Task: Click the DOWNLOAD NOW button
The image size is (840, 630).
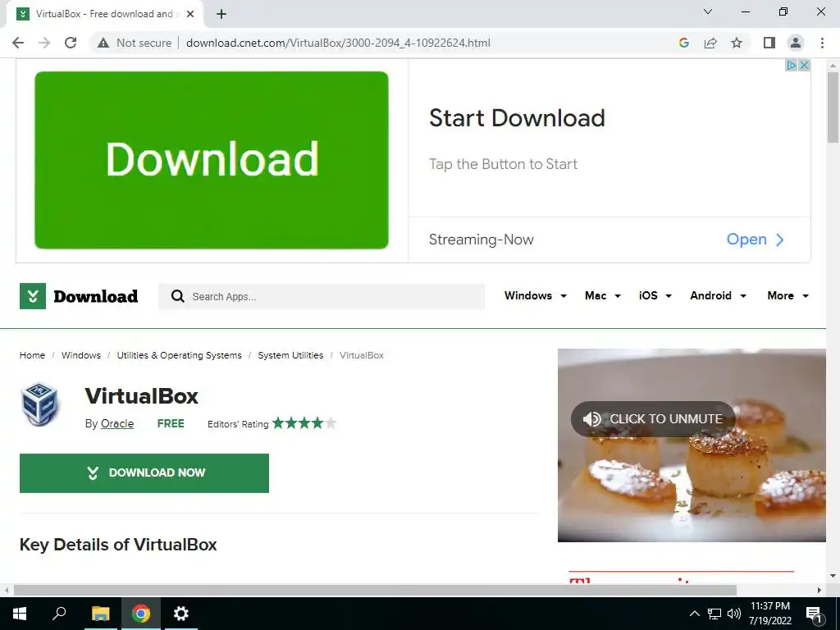Action: click(x=144, y=473)
